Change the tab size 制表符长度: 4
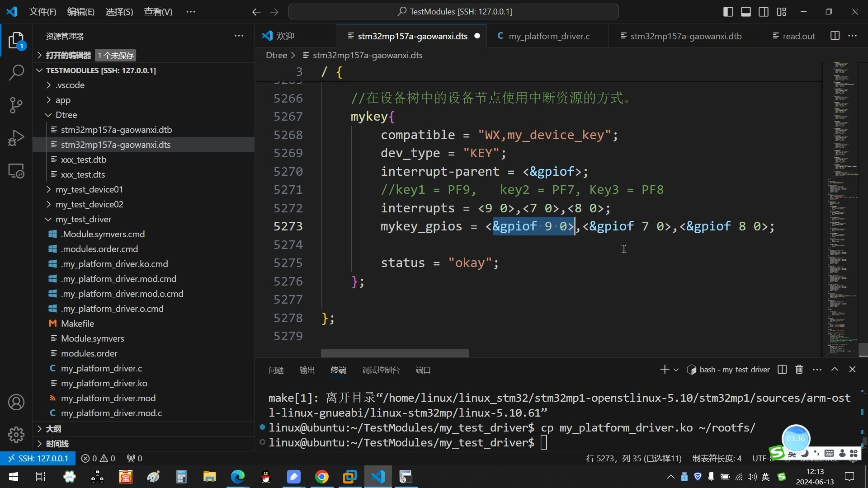868x488 pixels. tap(717, 458)
